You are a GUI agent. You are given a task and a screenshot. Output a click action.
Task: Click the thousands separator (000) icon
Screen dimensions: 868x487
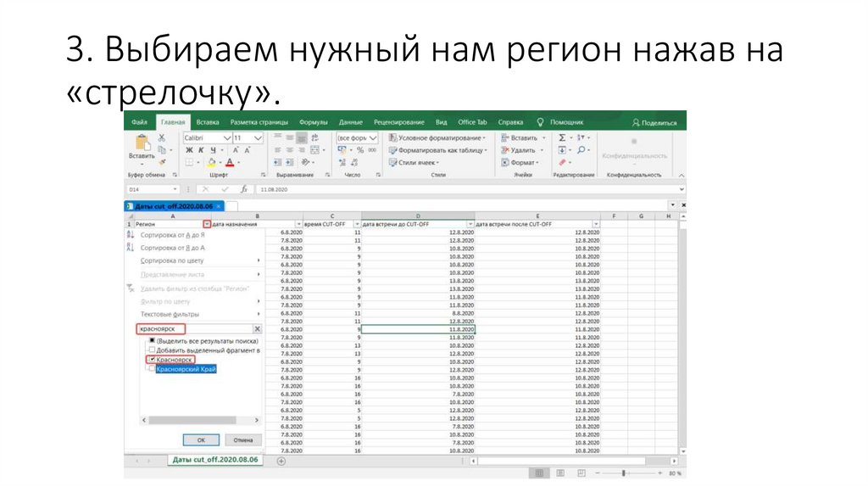coord(372,150)
